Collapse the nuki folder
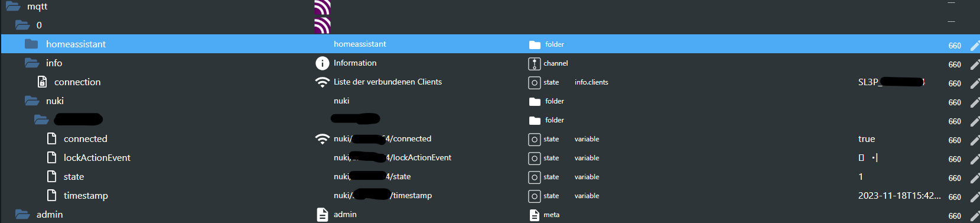The image size is (980, 223). pyautogui.click(x=32, y=101)
